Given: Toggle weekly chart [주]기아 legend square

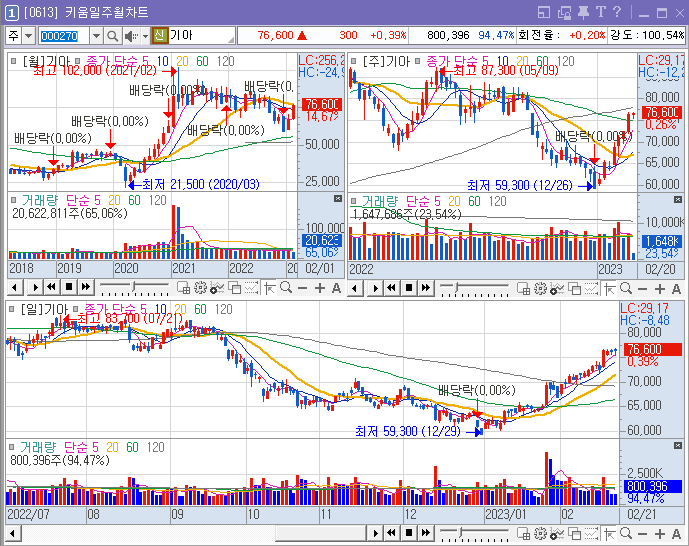Looking at the screenshot, I should [353, 61].
